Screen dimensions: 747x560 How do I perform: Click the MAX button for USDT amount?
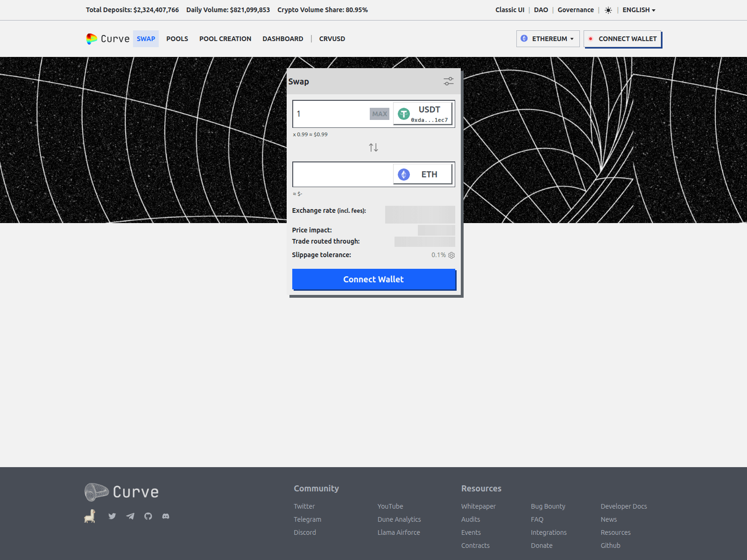click(x=379, y=113)
